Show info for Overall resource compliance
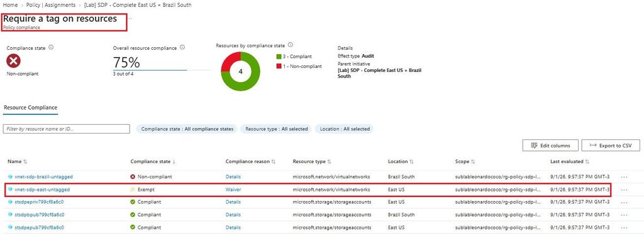Screen dimensions: 644x235 (x=182, y=47)
